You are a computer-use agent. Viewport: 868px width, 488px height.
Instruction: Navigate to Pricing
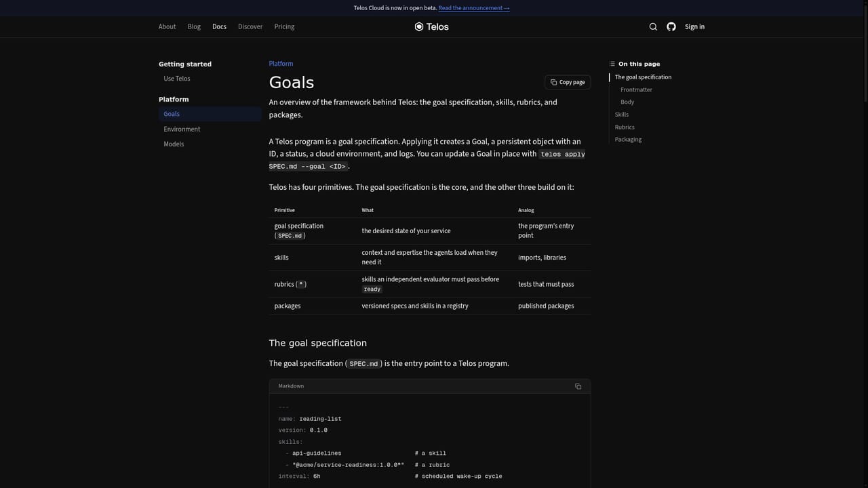pyautogui.click(x=284, y=26)
